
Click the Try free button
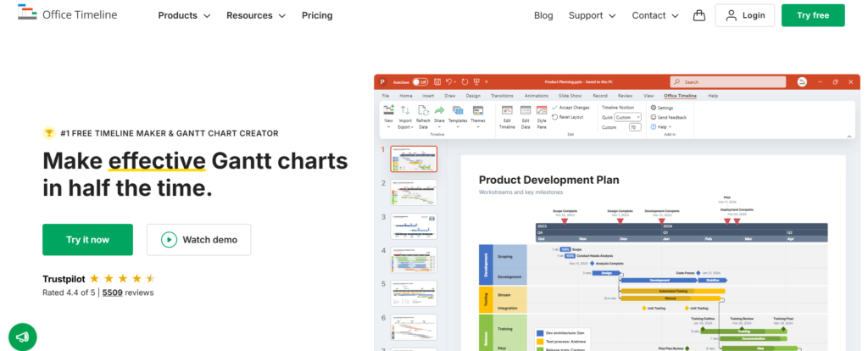813,15
